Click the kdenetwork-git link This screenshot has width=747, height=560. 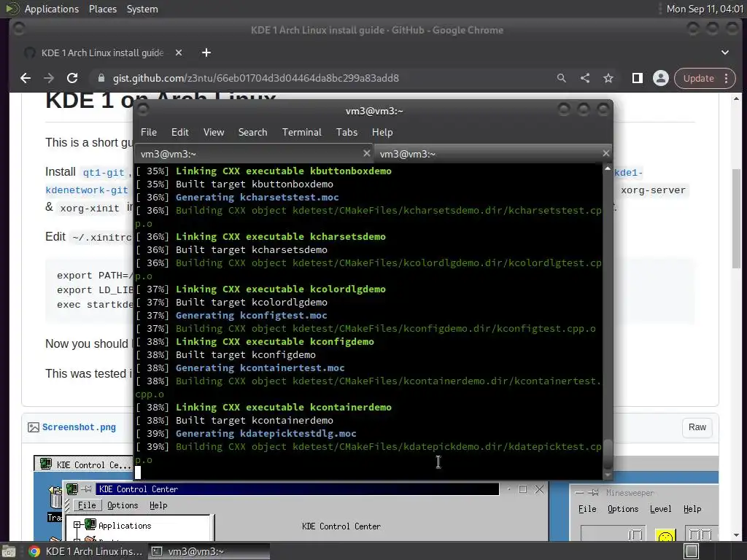click(87, 190)
